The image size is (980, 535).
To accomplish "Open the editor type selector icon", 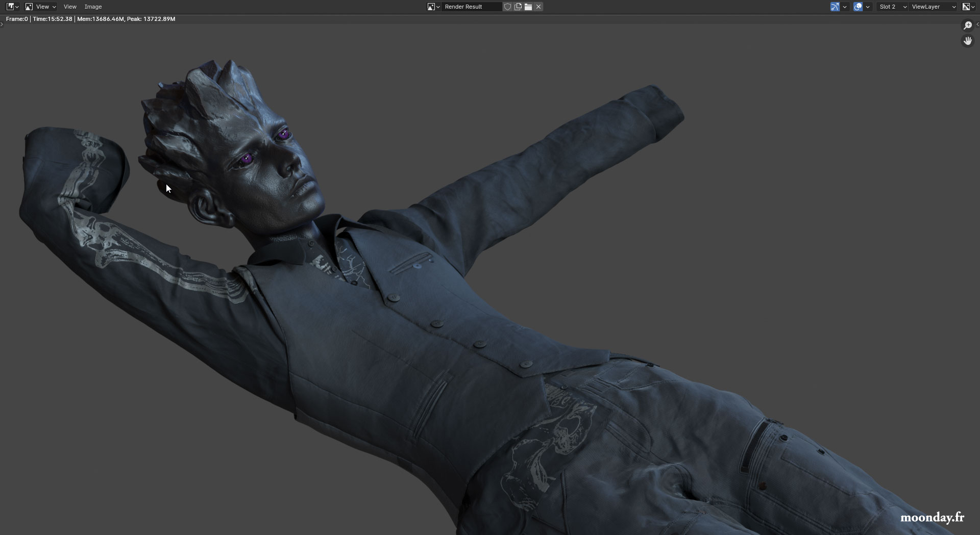I will (x=11, y=7).
